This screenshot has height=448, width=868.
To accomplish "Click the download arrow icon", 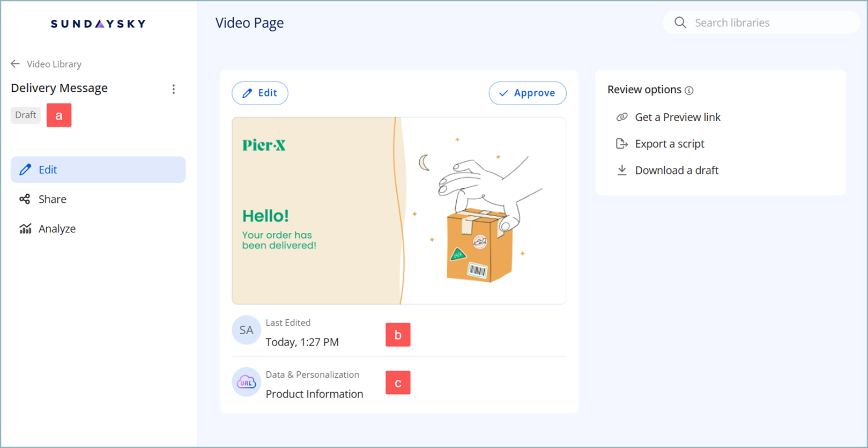I will coord(622,170).
